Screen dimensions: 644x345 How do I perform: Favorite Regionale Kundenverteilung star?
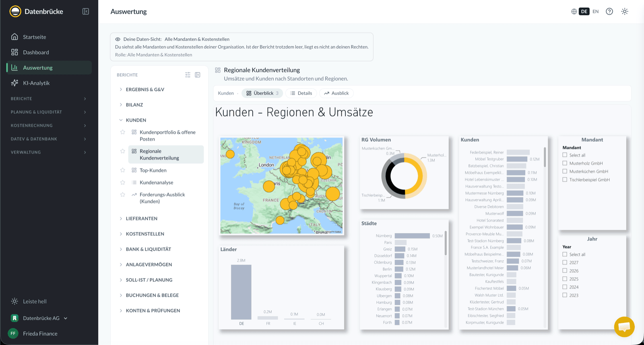(x=123, y=151)
